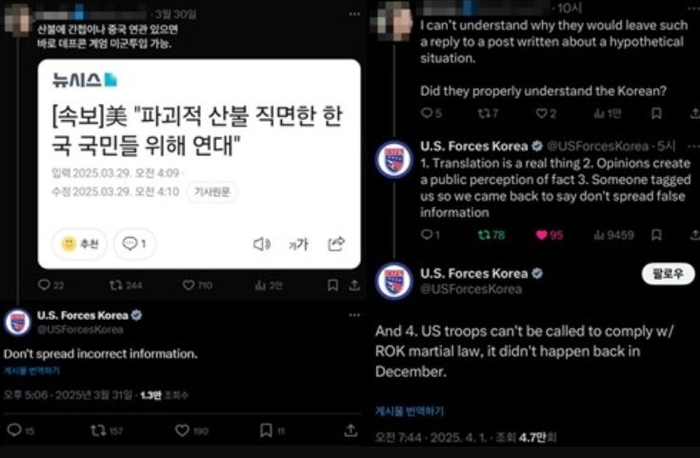Click the 팔로우 follow button
This screenshot has width=700, height=458.
(x=668, y=274)
